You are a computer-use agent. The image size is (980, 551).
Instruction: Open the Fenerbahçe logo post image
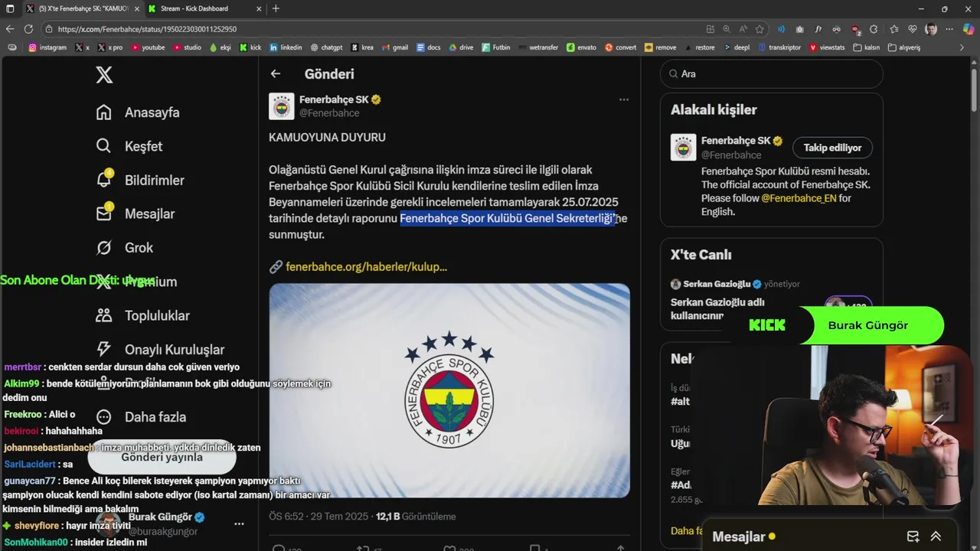tap(449, 390)
